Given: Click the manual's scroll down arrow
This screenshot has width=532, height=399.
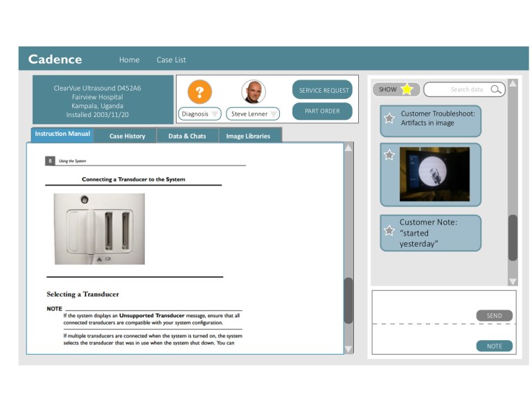Looking at the screenshot, I should 348,349.
